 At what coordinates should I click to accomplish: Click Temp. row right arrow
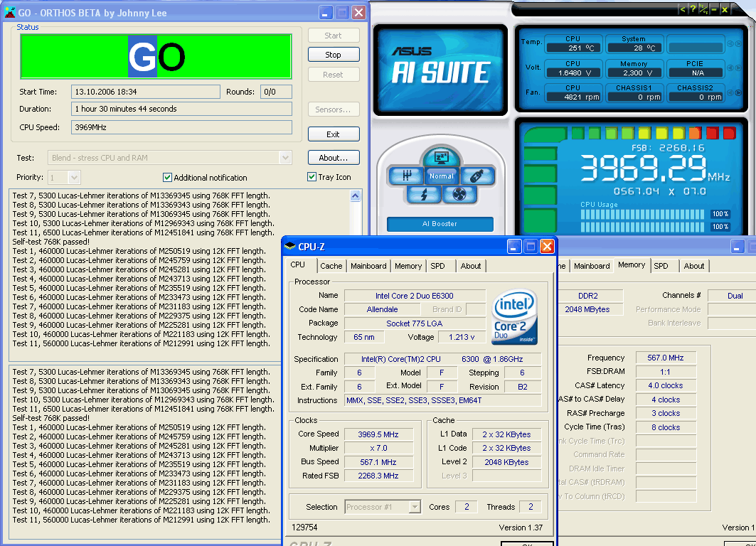pos(738,44)
